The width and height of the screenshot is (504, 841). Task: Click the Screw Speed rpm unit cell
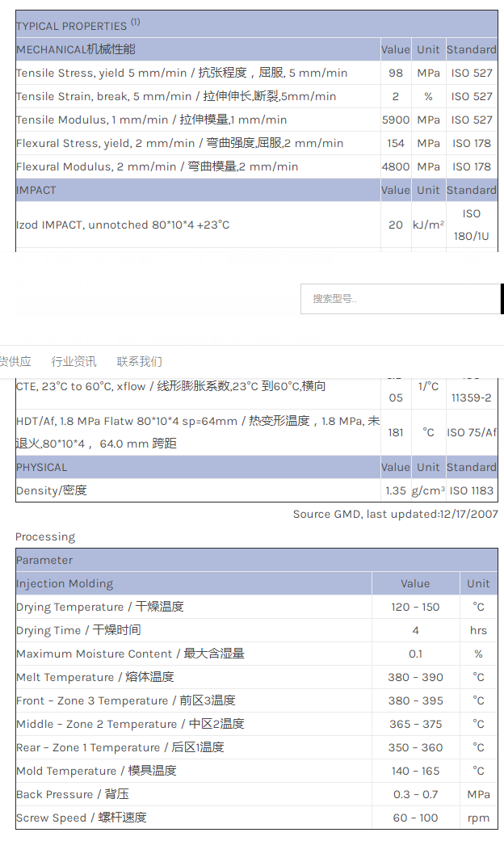[x=478, y=818]
